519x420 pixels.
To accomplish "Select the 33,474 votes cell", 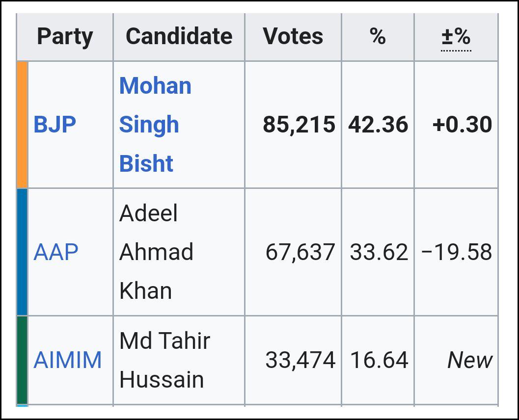I will tap(300, 360).
